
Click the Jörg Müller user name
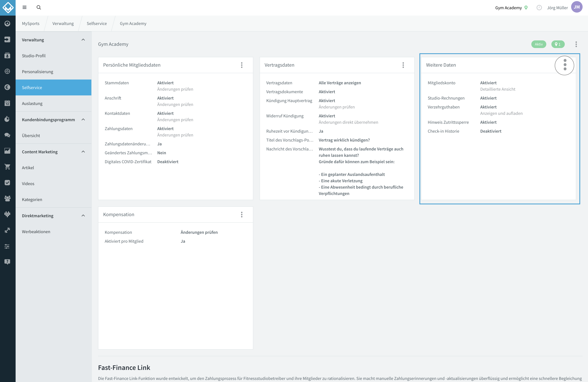557,8
